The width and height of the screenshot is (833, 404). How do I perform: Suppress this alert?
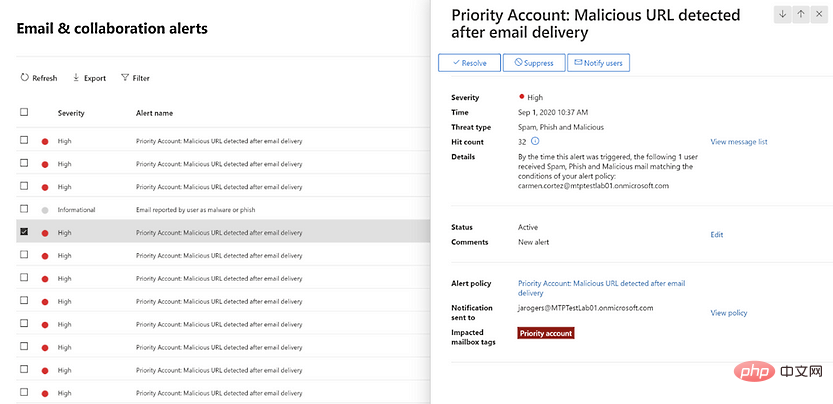[x=534, y=63]
